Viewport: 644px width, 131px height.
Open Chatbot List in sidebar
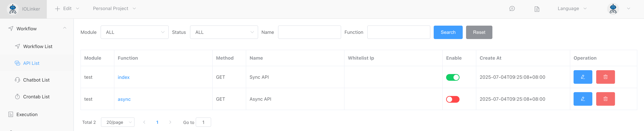click(36, 80)
